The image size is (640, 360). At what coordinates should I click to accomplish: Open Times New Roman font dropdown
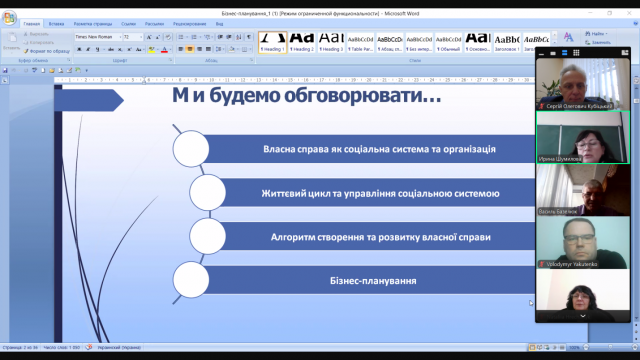120,37
